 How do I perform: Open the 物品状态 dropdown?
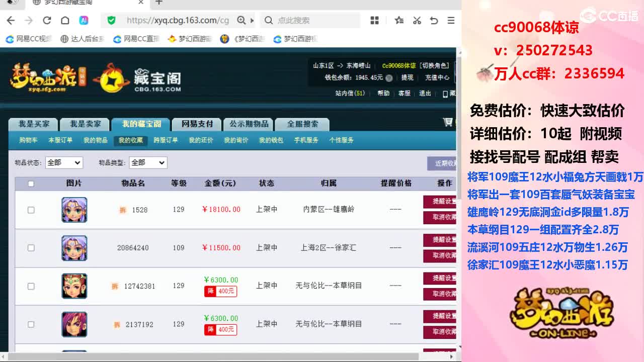point(64,162)
